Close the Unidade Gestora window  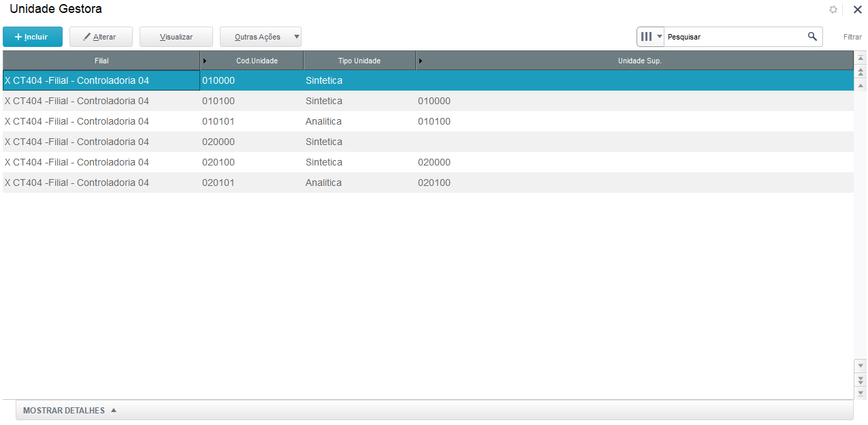point(858,10)
